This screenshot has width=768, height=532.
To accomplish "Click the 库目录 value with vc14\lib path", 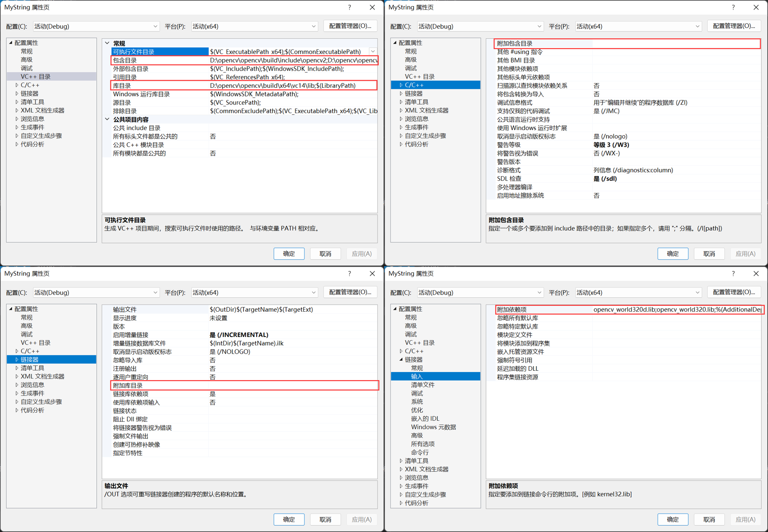I will point(293,86).
